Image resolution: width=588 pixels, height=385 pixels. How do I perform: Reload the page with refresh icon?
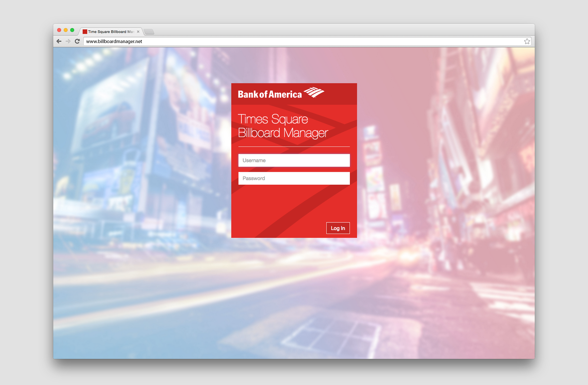[x=77, y=41]
